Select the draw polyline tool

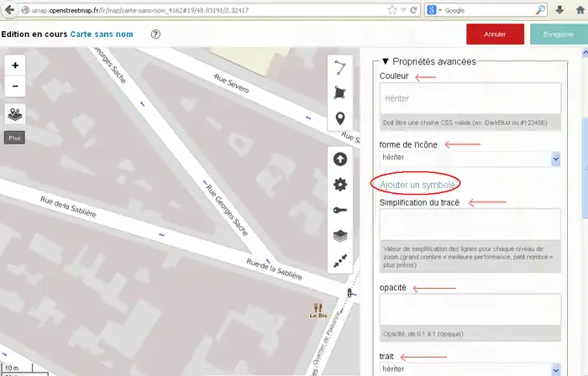click(339, 67)
